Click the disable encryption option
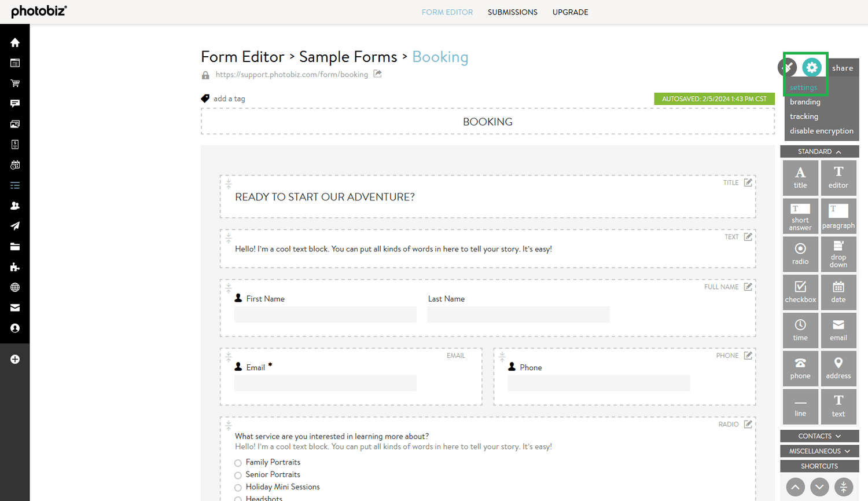868x501 pixels. tap(821, 130)
